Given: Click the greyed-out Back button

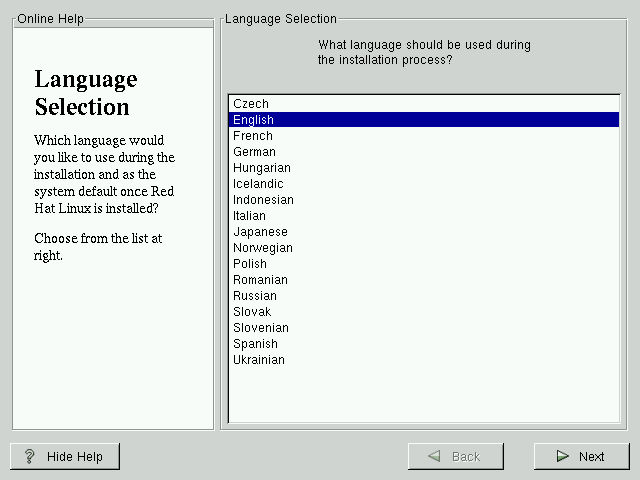Looking at the screenshot, I should (x=455, y=456).
